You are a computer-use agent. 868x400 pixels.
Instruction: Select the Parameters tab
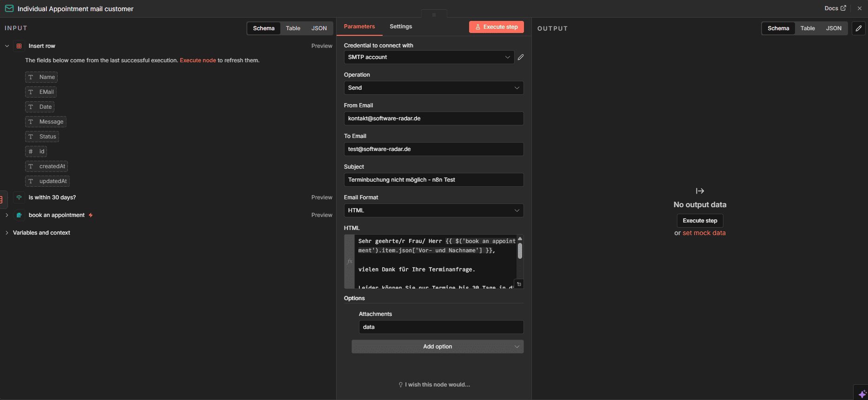coord(359,26)
